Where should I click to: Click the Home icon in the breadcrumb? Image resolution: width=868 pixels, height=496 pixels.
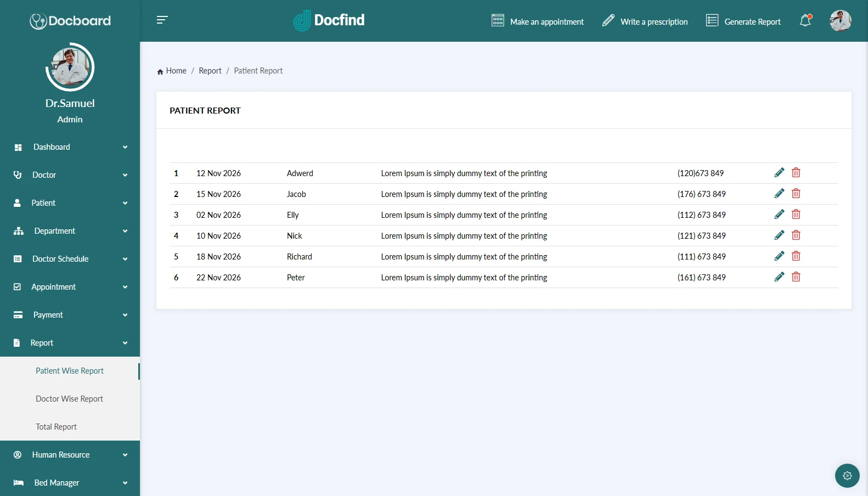[160, 71]
